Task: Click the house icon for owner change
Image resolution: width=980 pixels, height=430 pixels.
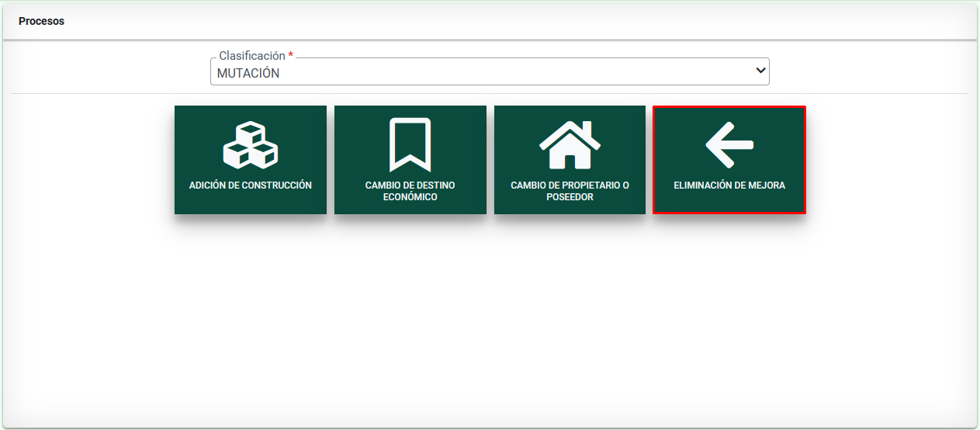Action: pyautogui.click(x=570, y=145)
